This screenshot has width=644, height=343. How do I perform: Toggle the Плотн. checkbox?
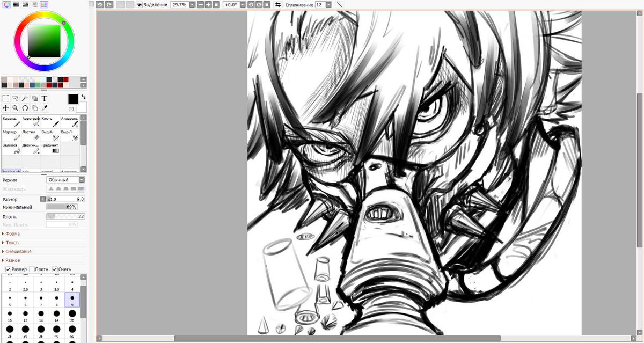[32, 269]
